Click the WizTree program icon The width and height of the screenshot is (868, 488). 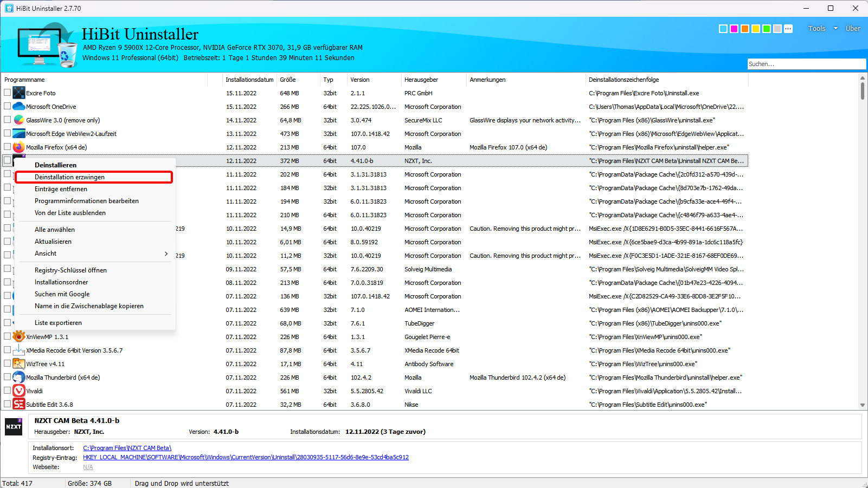pyautogui.click(x=19, y=364)
